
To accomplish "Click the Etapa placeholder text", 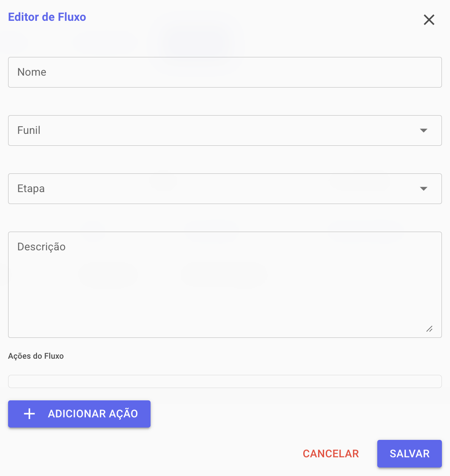I will [31, 189].
